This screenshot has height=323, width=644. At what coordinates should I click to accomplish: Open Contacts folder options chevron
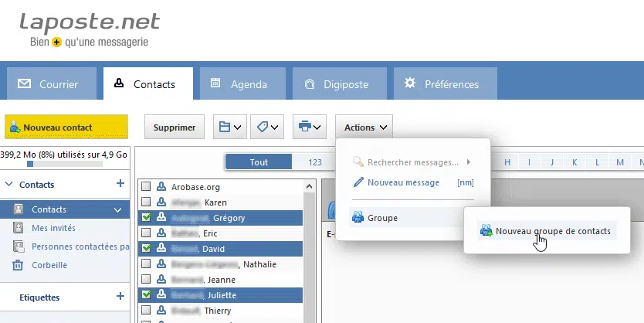[117, 209]
